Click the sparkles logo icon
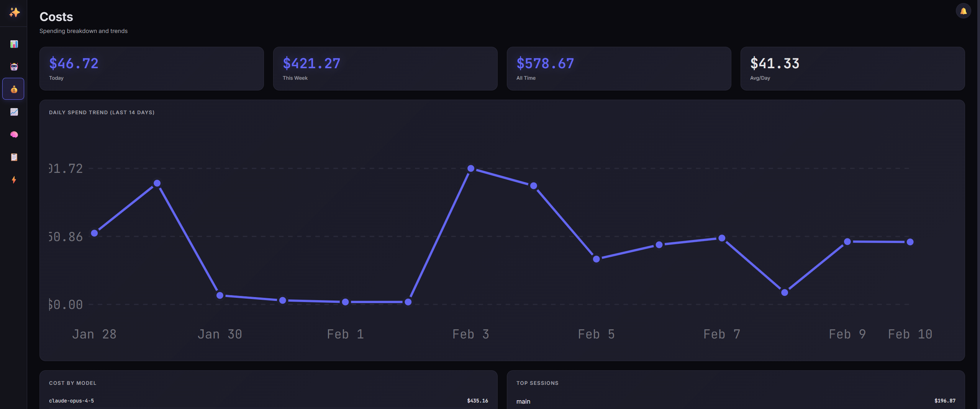The height and width of the screenshot is (409, 980). [14, 13]
